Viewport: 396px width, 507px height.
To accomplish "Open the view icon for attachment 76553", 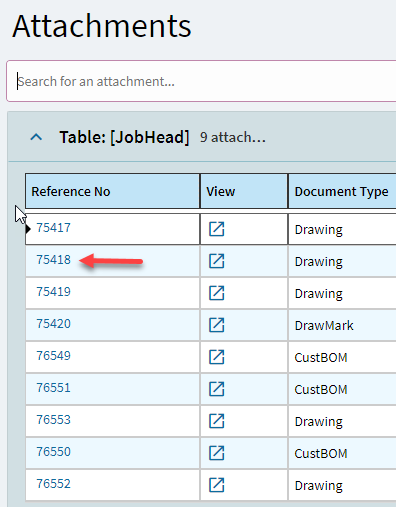I will click(x=217, y=421).
